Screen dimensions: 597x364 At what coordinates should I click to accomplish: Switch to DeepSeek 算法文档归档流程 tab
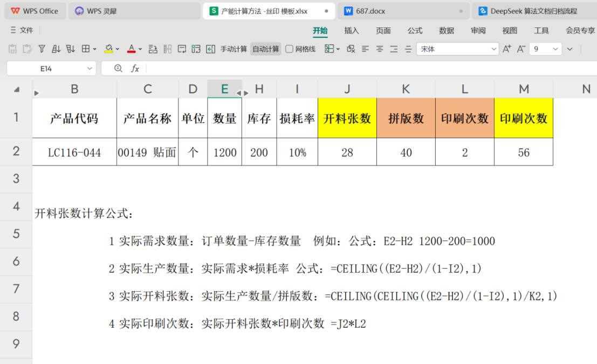[534, 11]
